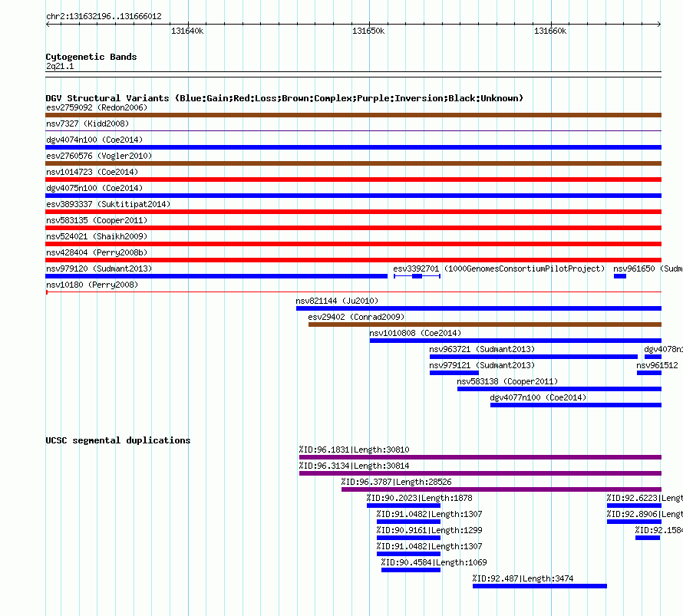Click nsv1010808 (Coe2014) variant bar

coord(515,341)
